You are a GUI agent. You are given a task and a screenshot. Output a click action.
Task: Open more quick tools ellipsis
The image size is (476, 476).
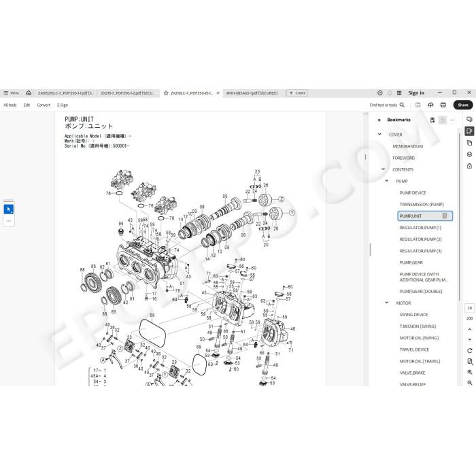(x=9, y=221)
